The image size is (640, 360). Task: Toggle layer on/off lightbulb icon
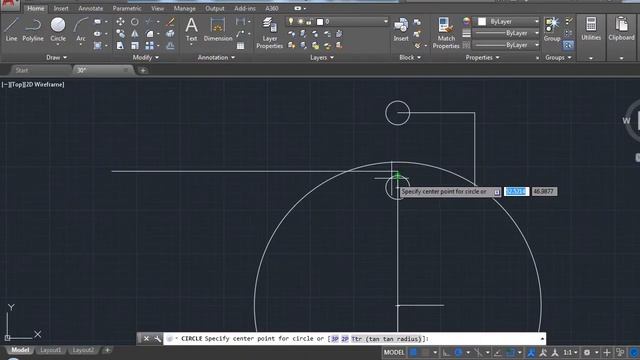tap(291, 21)
